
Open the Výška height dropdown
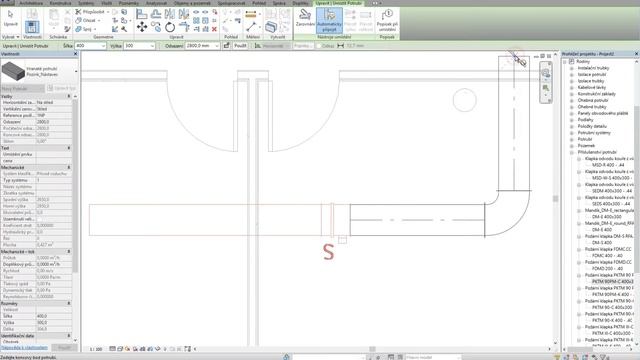click(152, 46)
